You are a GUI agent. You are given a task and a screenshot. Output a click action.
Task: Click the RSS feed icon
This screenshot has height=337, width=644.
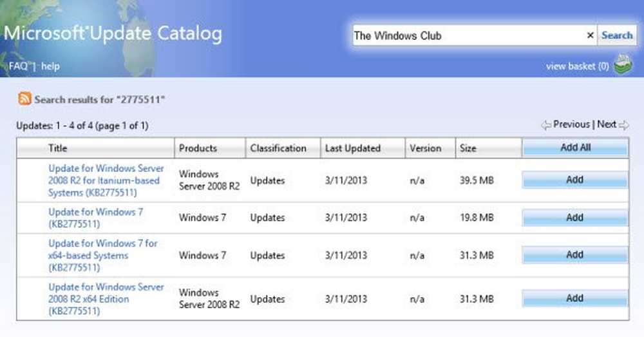[24, 99]
